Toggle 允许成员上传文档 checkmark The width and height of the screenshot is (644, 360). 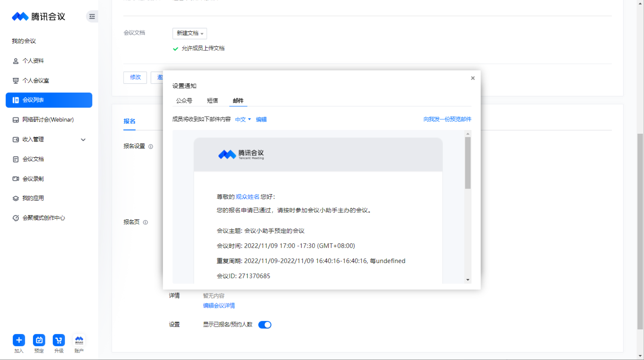coord(175,48)
